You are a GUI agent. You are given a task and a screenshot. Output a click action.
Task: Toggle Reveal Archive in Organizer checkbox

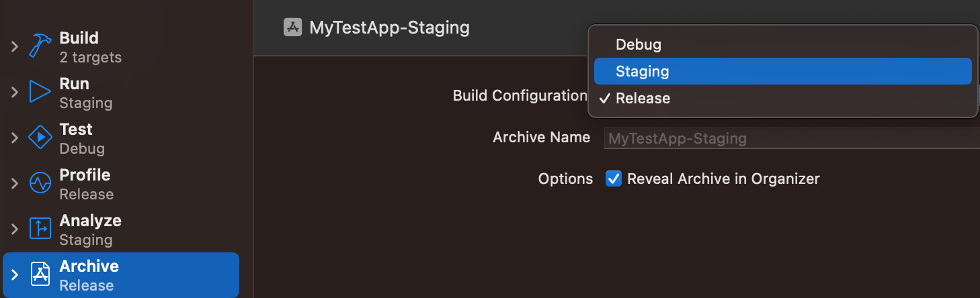pyautogui.click(x=614, y=179)
